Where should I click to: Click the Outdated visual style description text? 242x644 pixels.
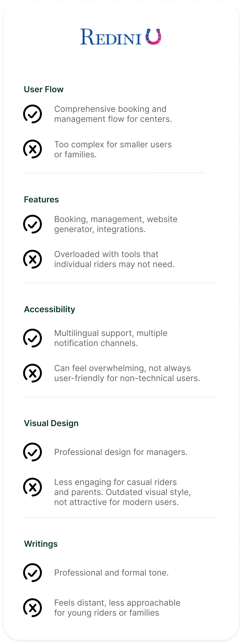[122, 492]
